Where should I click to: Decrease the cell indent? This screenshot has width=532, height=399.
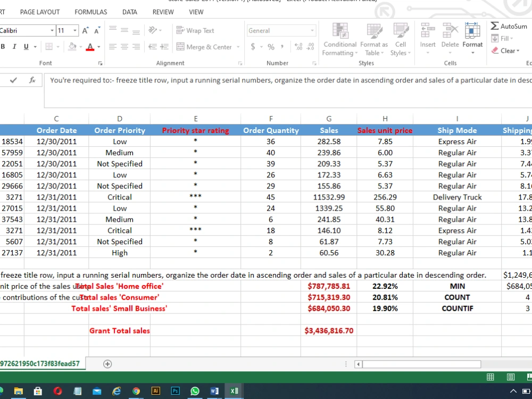pyautogui.click(x=153, y=47)
